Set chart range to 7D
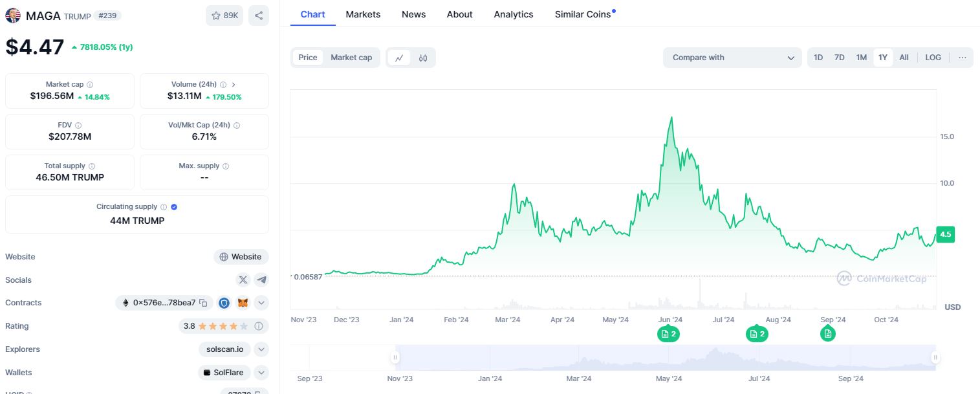The height and width of the screenshot is (394, 980). tap(840, 58)
